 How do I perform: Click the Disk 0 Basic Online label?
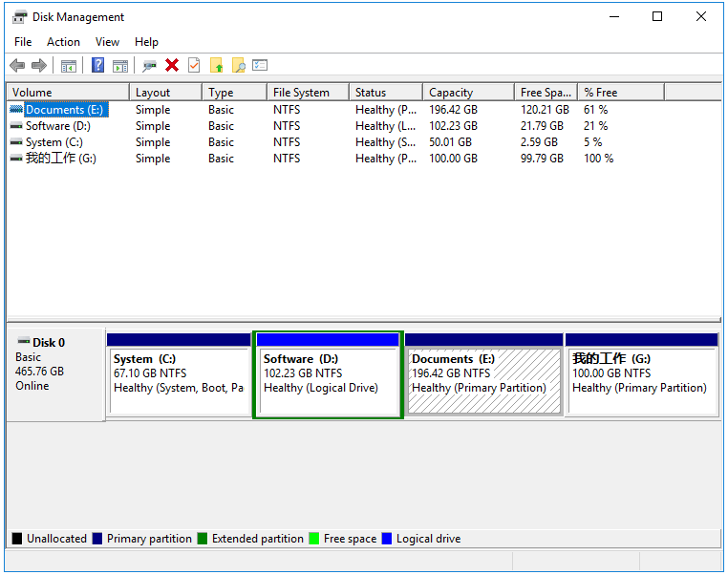coord(55,374)
